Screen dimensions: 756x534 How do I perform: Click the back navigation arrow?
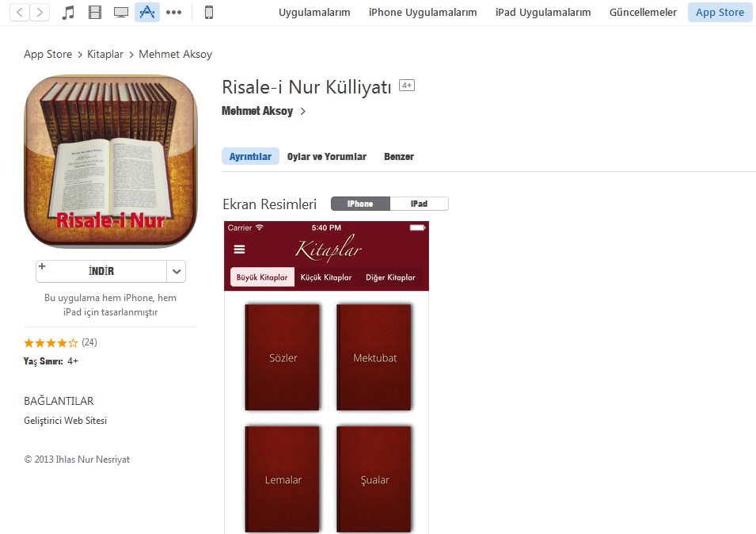[x=19, y=12]
